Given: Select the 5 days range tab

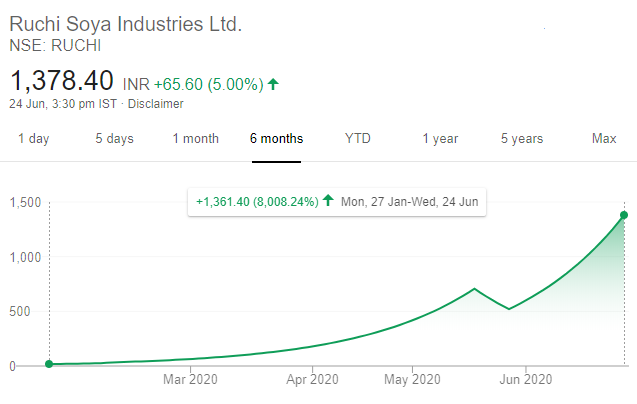Looking at the screenshot, I should point(115,139).
